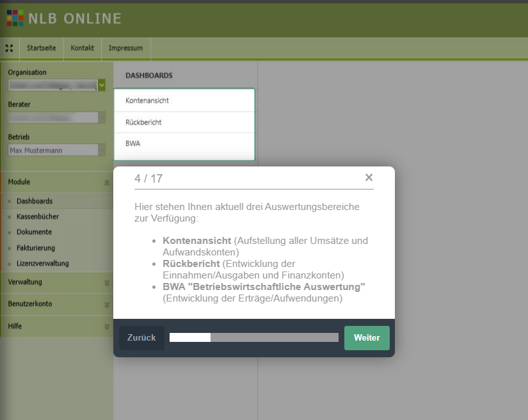The width and height of the screenshot is (528, 420).
Task: Click the Weiter button in the tour
Action: (x=367, y=338)
